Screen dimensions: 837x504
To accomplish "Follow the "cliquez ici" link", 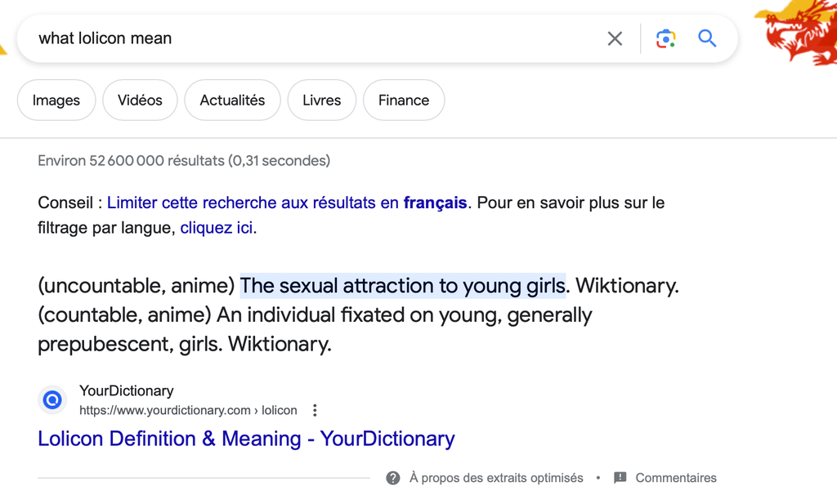I will coord(217,228).
